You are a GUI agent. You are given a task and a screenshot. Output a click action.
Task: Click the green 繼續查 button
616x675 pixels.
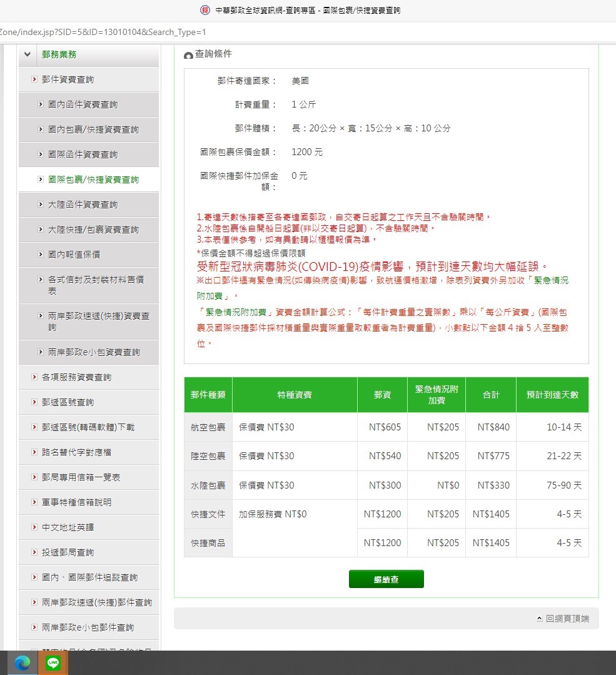[x=386, y=579]
